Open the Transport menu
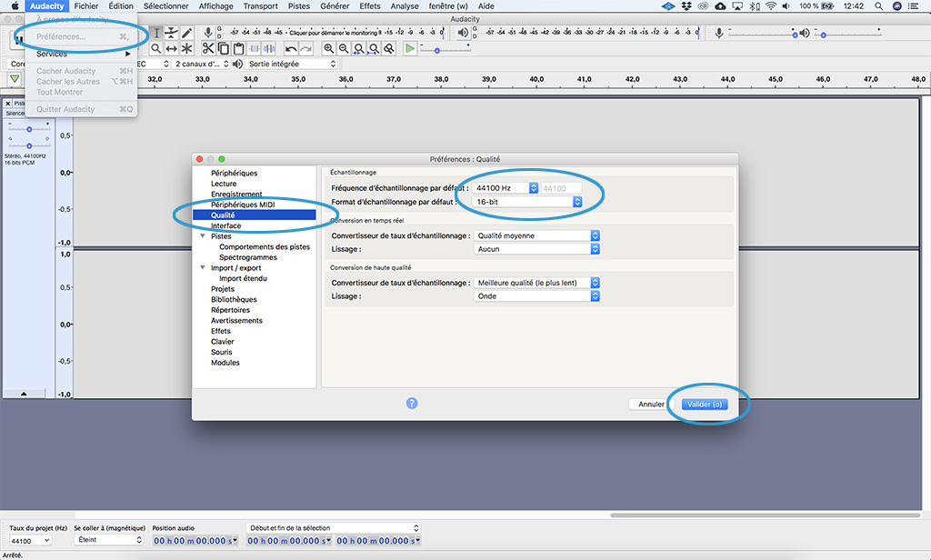This screenshot has width=931, height=560. [261, 6]
